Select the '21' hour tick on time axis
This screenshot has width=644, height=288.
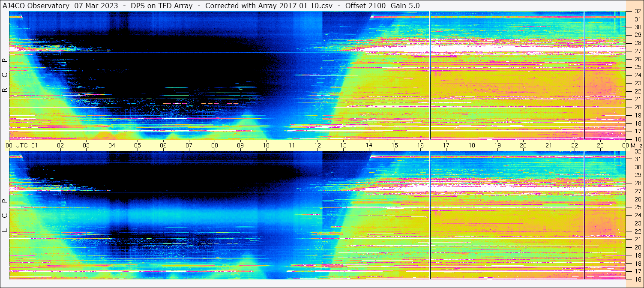(x=549, y=145)
